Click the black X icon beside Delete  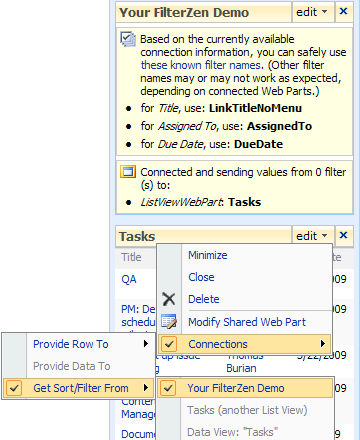pos(169,299)
